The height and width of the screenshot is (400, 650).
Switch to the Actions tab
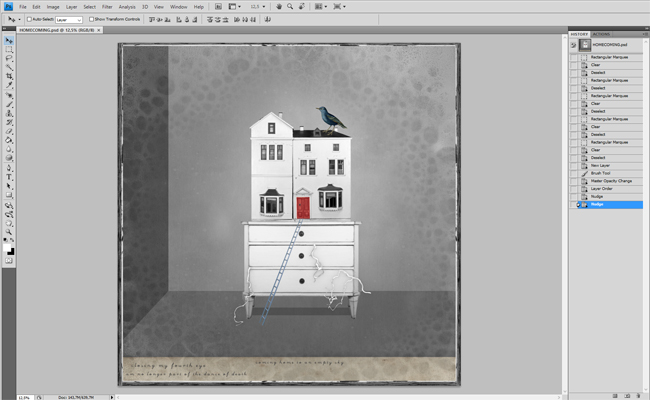[602, 34]
